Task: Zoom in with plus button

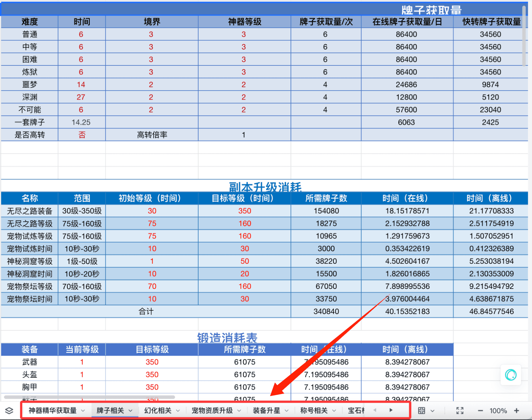Action: [x=517, y=411]
